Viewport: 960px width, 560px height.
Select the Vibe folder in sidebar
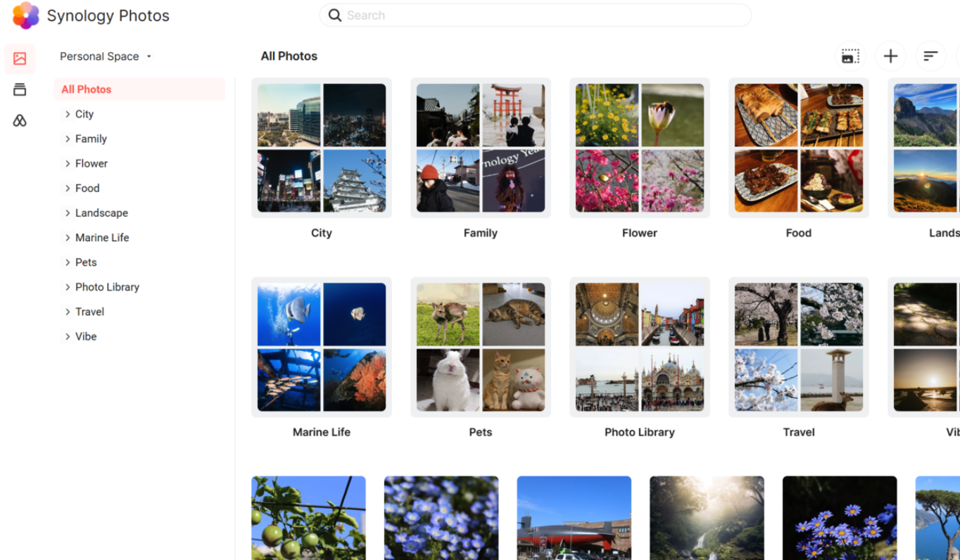tap(86, 336)
